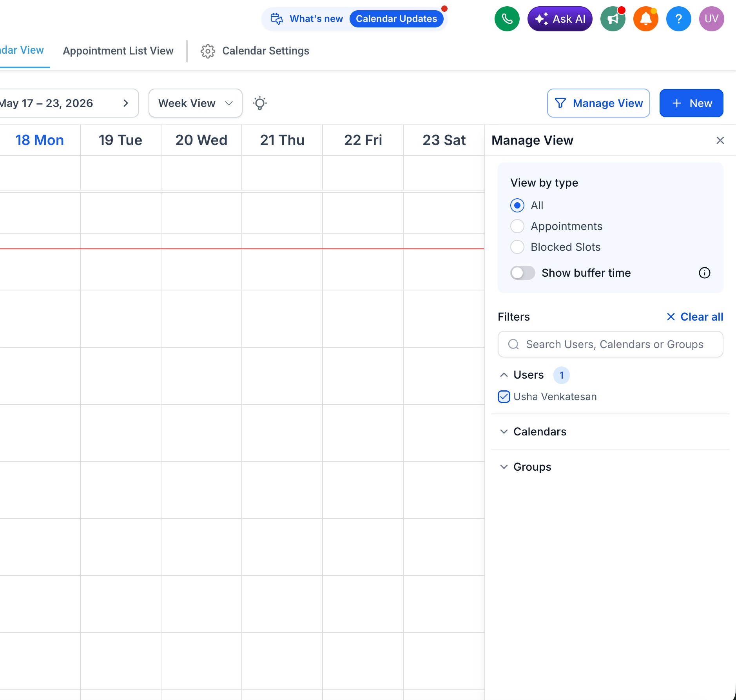Screen dimensions: 736x700
Task: Open the orange notifications bell
Action: point(645,19)
